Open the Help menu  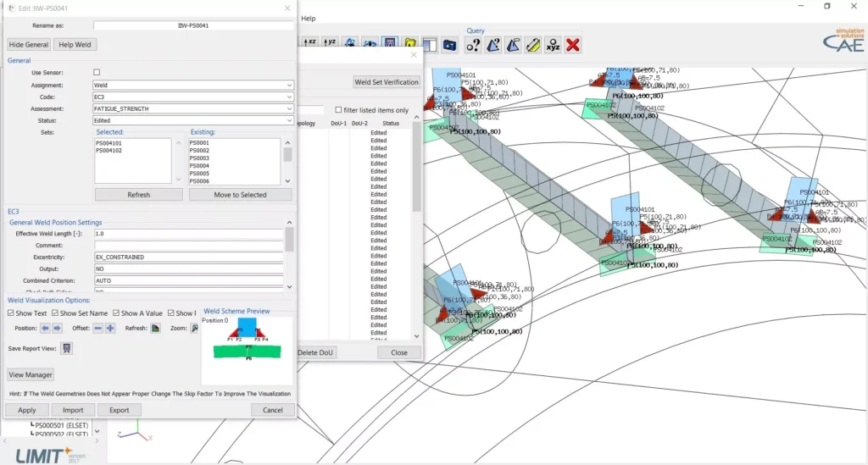pos(309,18)
